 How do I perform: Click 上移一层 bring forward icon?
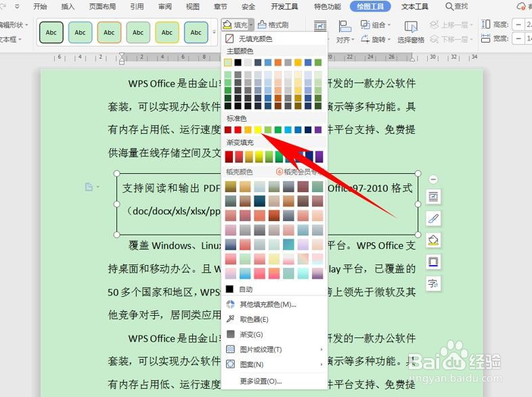(434, 25)
